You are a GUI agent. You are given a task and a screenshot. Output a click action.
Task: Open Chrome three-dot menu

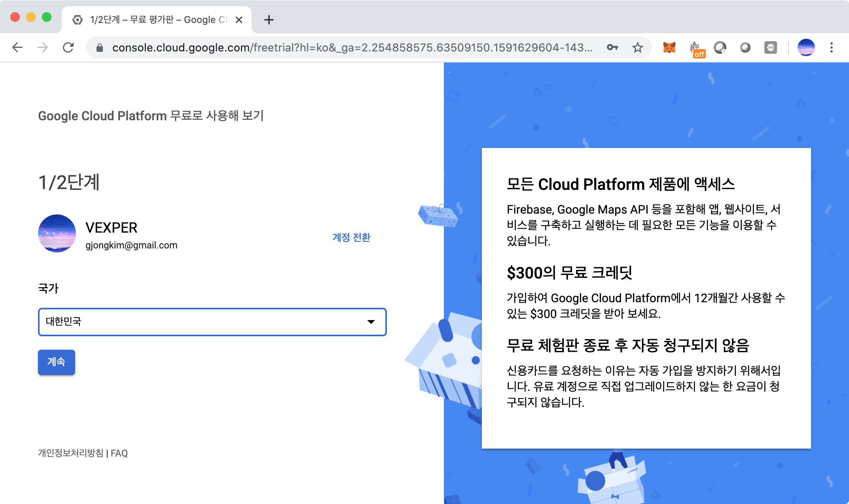(x=831, y=48)
